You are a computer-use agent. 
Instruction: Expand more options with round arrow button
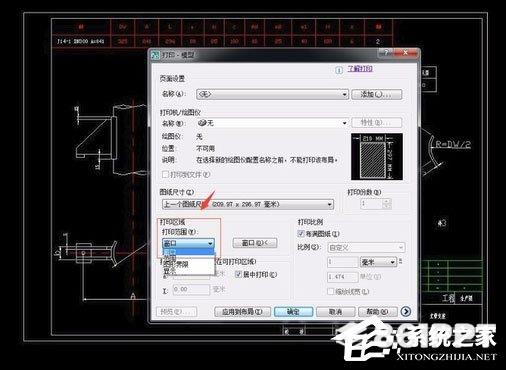pos(406,311)
